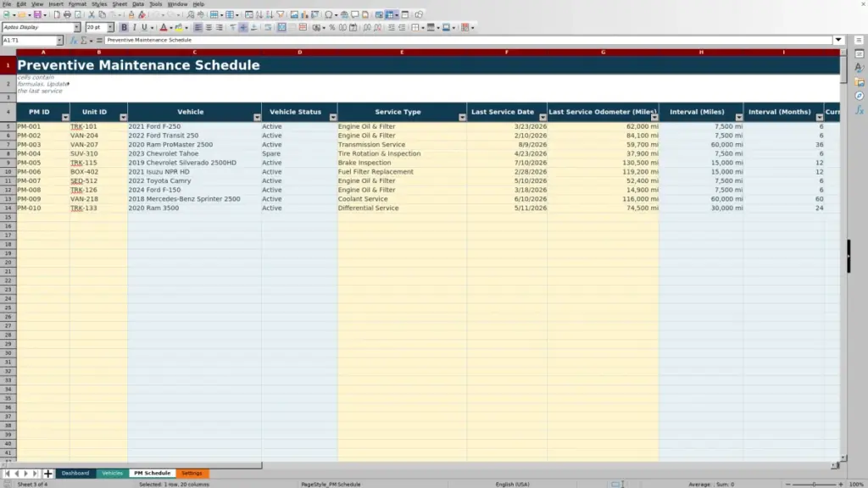
Task: Click the Copy icon
Action: click(102, 15)
